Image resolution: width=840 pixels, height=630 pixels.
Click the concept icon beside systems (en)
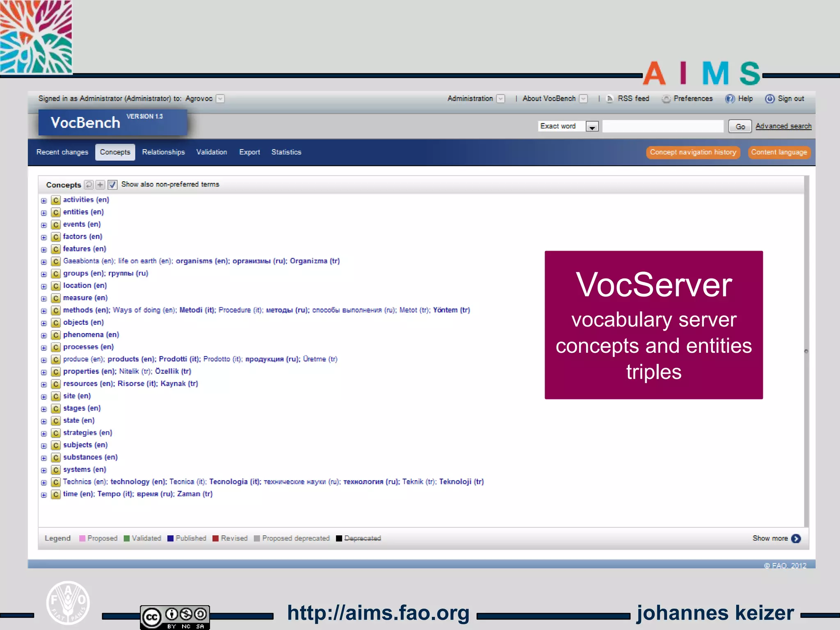[x=56, y=470]
